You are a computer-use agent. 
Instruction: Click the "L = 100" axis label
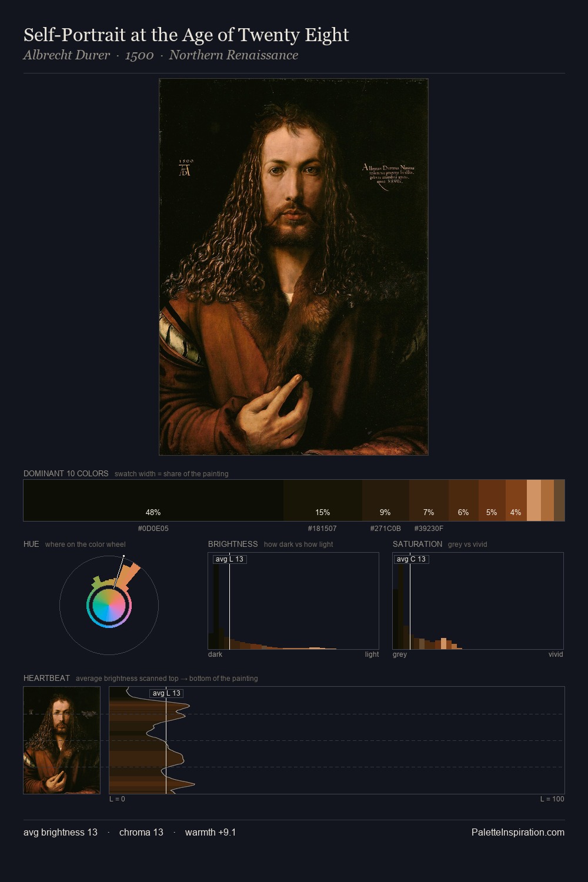[x=552, y=799]
